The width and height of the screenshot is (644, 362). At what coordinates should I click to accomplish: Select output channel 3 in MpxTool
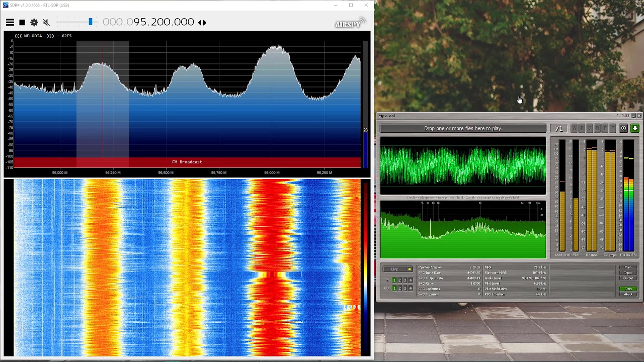tap(405, 288)
